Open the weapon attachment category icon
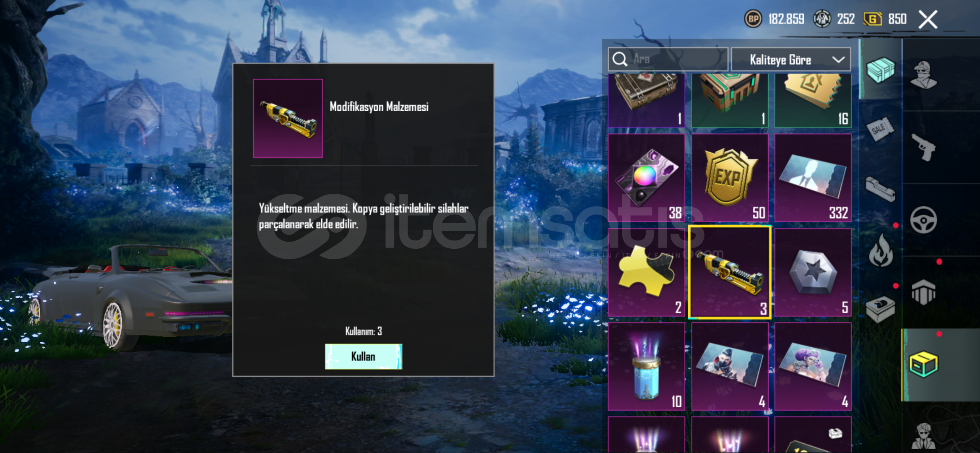Screen dimensions: 980x453 [x=880, y=189]
